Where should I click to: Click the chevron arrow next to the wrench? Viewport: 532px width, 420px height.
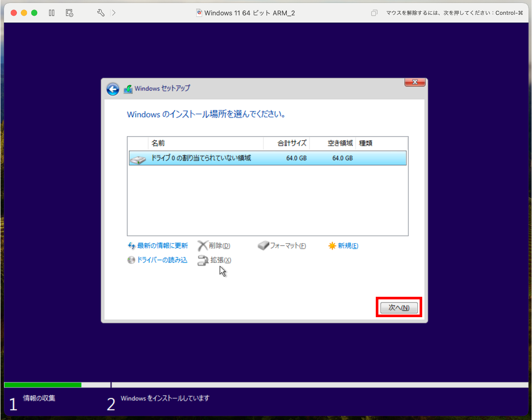(114, 13)
